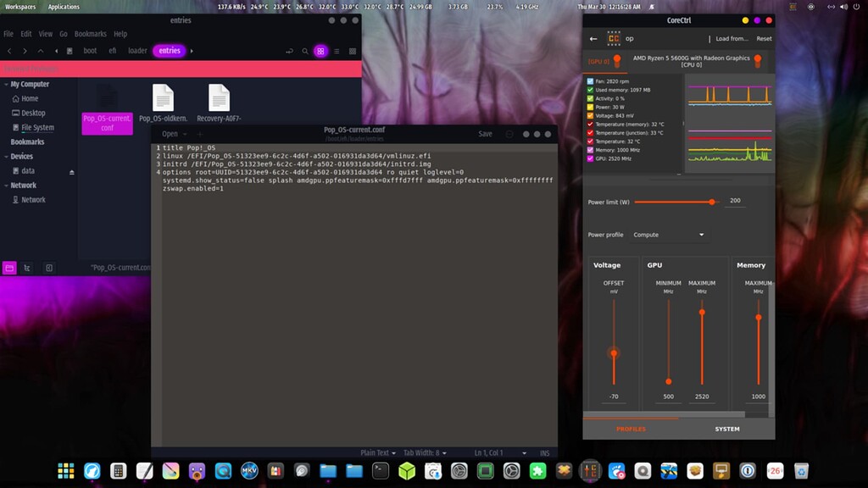Click Load from... in CoreCtrl

pyautogui.click(x=732, y=39)
